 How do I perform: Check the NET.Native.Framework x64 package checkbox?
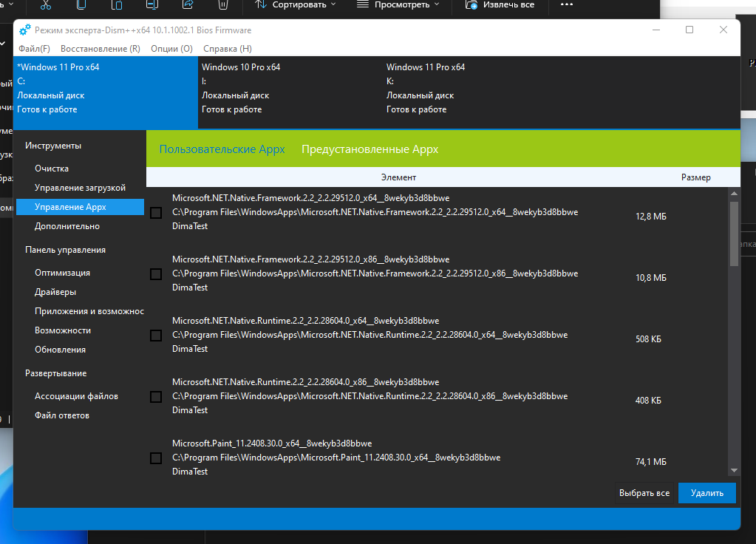click(156, 213)
